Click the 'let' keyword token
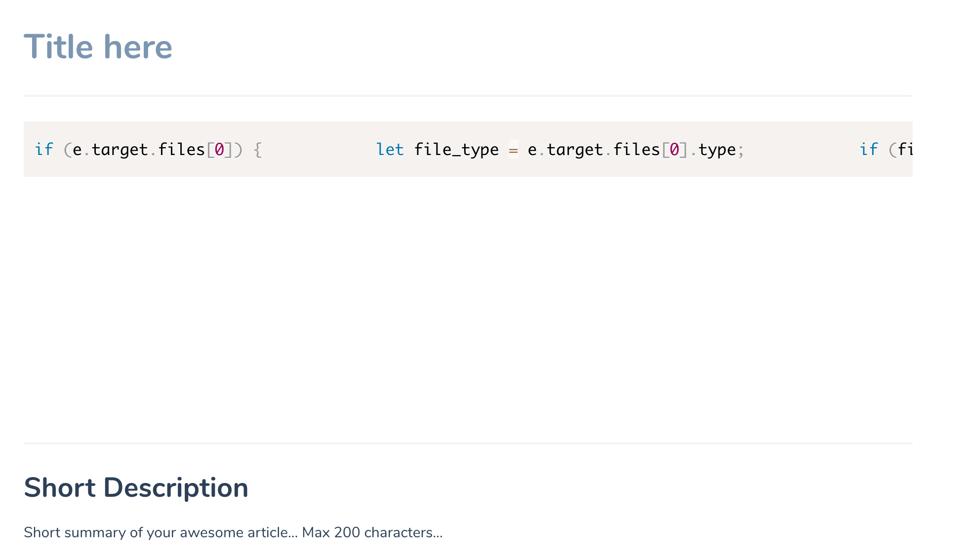 [x=390, y=149]
